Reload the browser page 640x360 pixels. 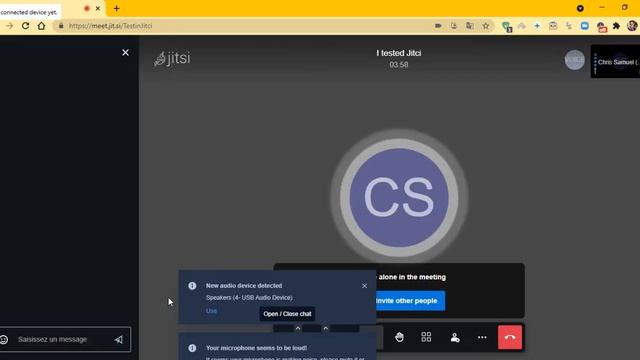click(x=25, y=26)
